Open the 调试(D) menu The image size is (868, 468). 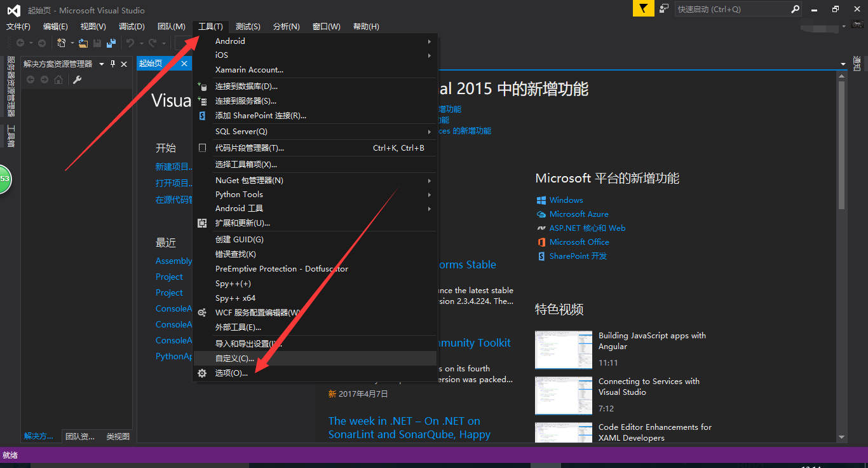[131, 26]
